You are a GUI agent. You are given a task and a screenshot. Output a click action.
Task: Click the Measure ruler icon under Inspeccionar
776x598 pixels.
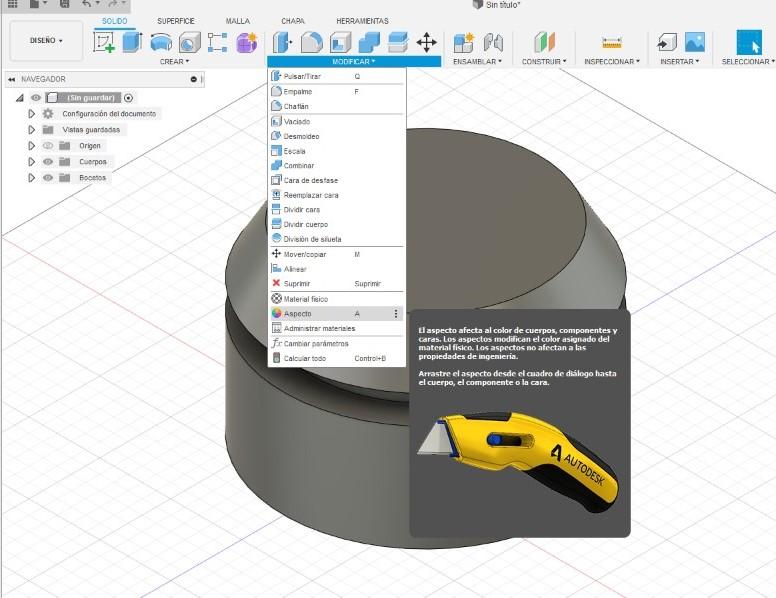612,43
